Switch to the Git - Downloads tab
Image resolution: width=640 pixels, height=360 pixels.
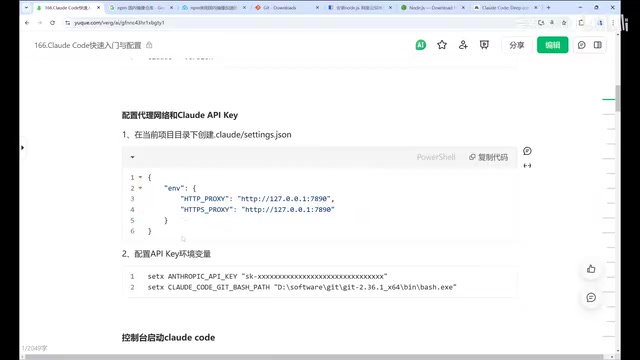(287, 7)
